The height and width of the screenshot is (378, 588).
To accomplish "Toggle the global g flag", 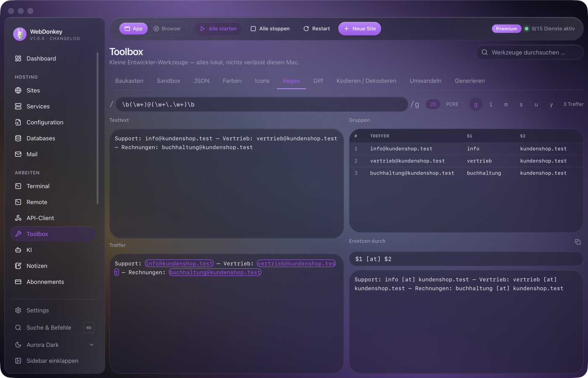I will 476,105.
